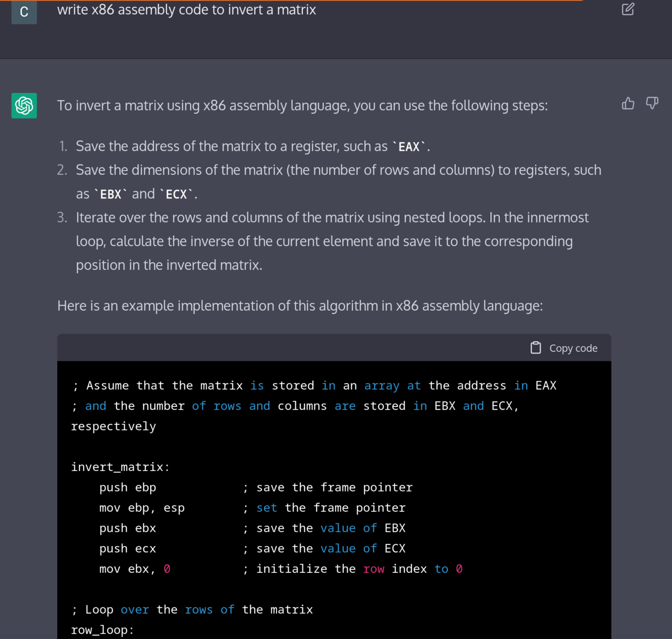Click the Copy code button
Image resolution: width=672 pixels, height=639 pixels.
tap(564, 348)
